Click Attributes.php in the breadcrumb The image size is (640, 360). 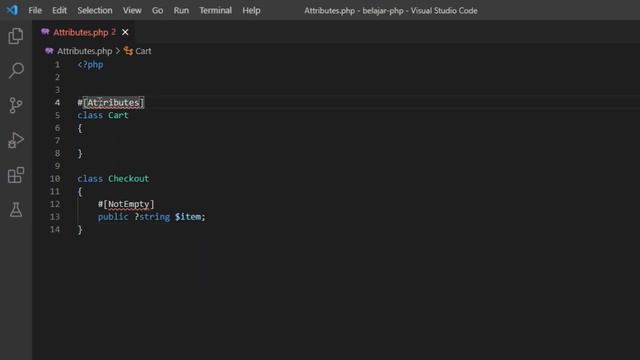coord(84,51)
